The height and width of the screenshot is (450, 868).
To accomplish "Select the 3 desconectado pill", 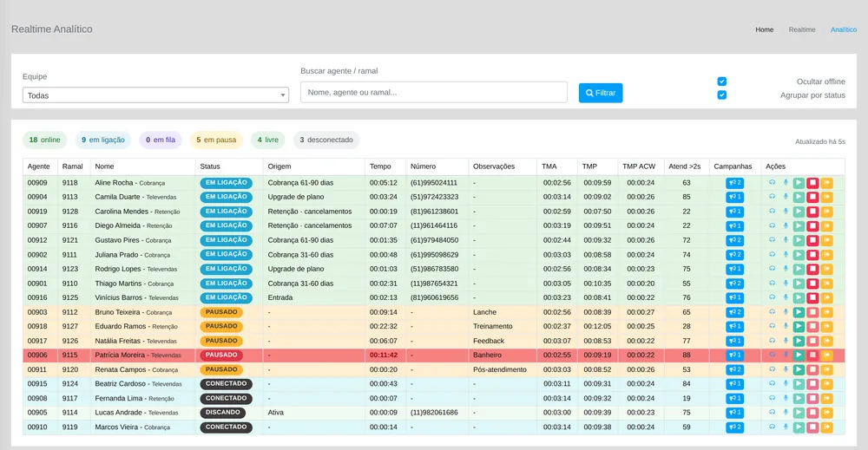I will [326, 140].
